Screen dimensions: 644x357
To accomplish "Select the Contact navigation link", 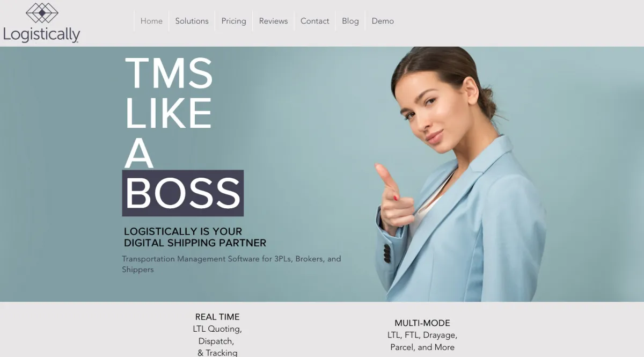I will [x=314, y=21].
